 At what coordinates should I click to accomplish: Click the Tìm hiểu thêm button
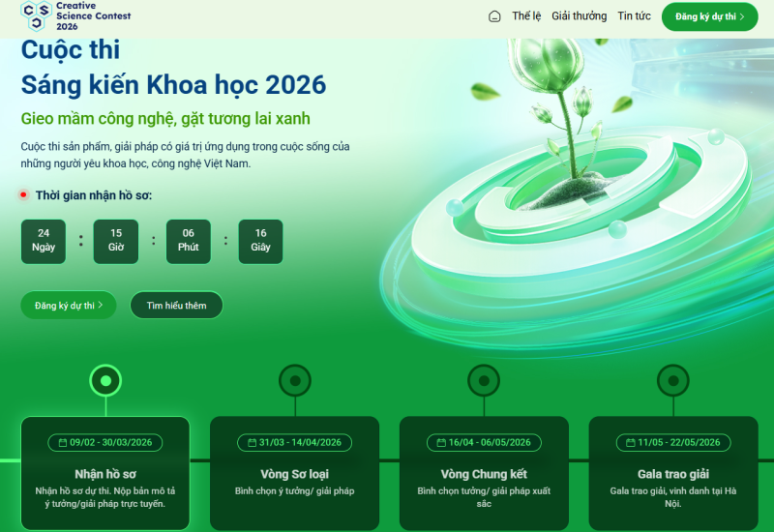(x=176, y=306)
